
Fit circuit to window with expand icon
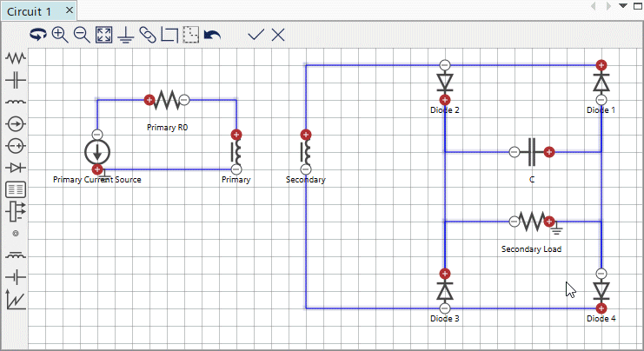tap(103, 35)
